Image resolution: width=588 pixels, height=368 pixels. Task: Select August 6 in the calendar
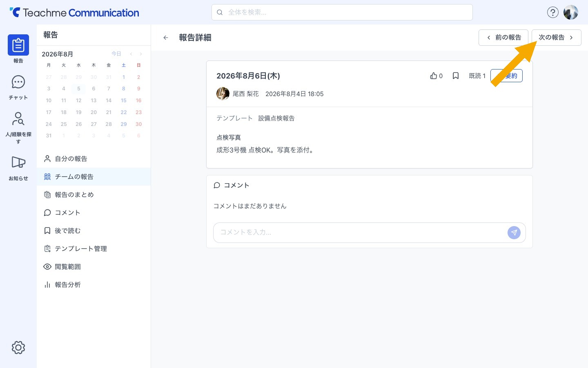94,89
